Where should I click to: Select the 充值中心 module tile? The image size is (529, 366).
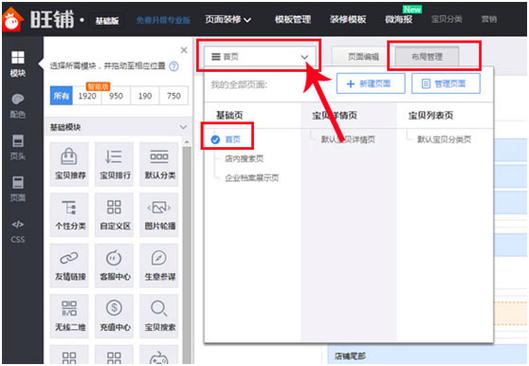114,316
